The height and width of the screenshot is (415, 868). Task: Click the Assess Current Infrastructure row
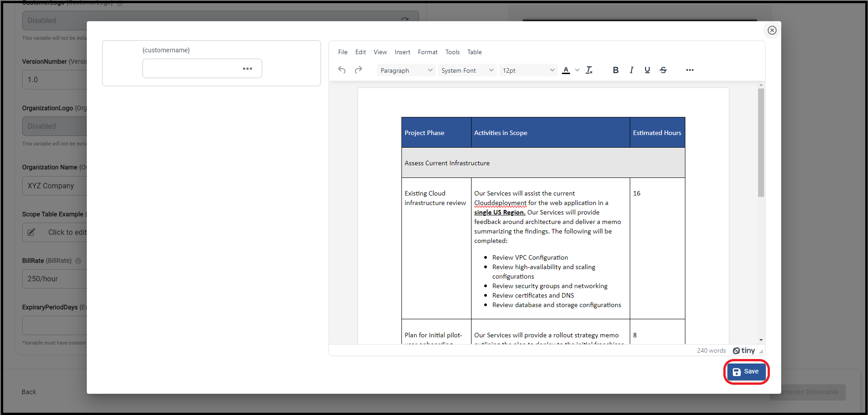pyautogui.click(x=543, y=163)
